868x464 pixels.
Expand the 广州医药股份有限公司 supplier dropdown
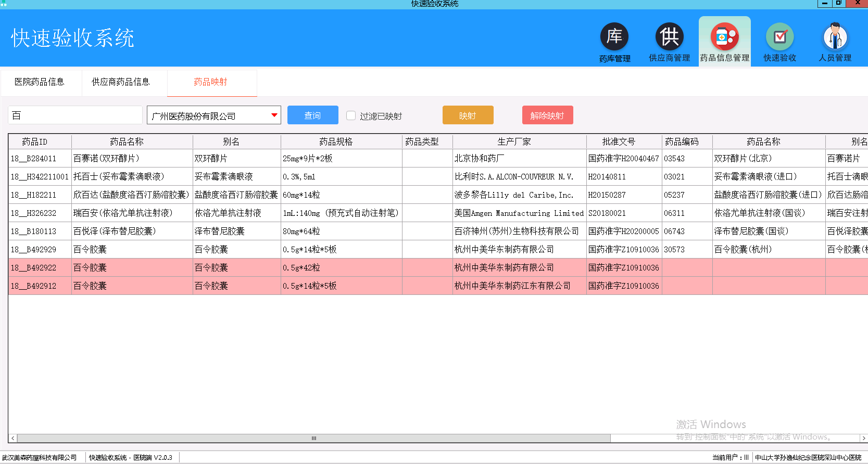coord(274,115)
